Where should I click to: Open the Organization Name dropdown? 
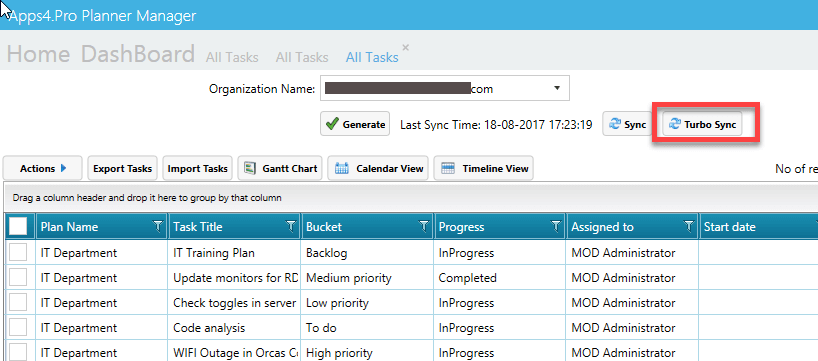pos(557,88)
